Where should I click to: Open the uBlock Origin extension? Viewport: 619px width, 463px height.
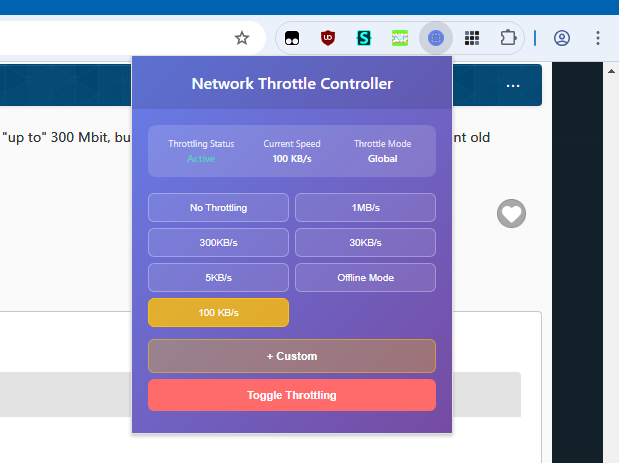click(327, 38)
